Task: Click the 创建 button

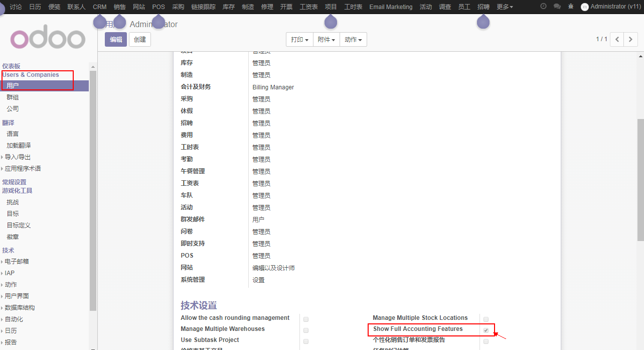Action: pyautogui.click(x=140, y=40)
